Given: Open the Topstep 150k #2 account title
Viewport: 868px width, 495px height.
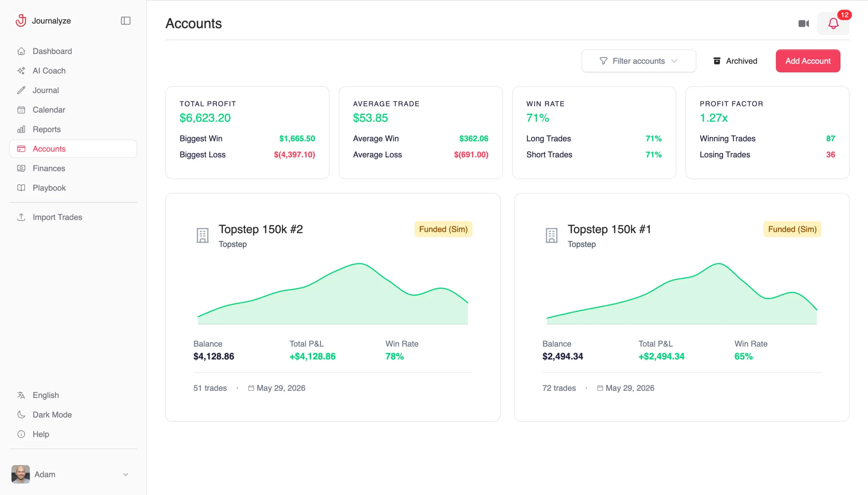Looking at the screenshot, I should 261,229.
